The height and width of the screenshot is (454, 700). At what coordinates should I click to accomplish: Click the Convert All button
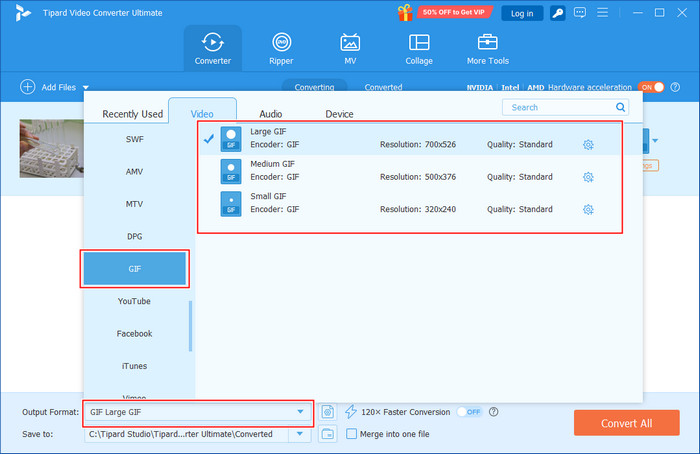[x=626, y=423]
